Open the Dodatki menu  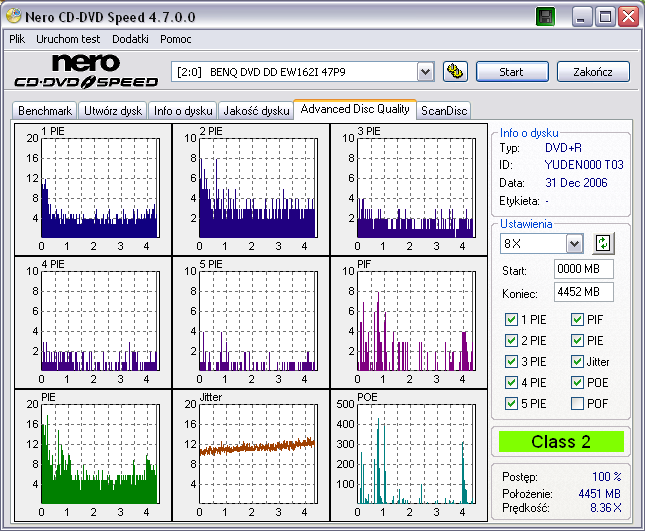coord(130,39)
